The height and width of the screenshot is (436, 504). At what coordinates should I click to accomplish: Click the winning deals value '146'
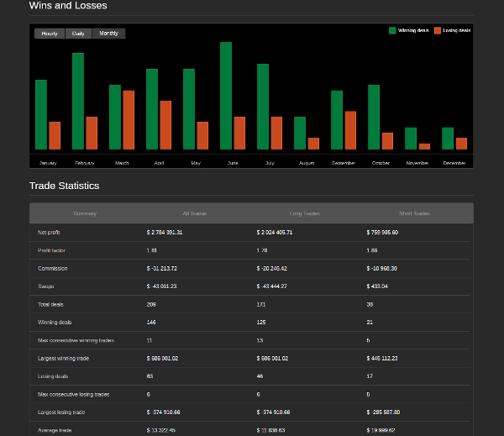(151, 323)
